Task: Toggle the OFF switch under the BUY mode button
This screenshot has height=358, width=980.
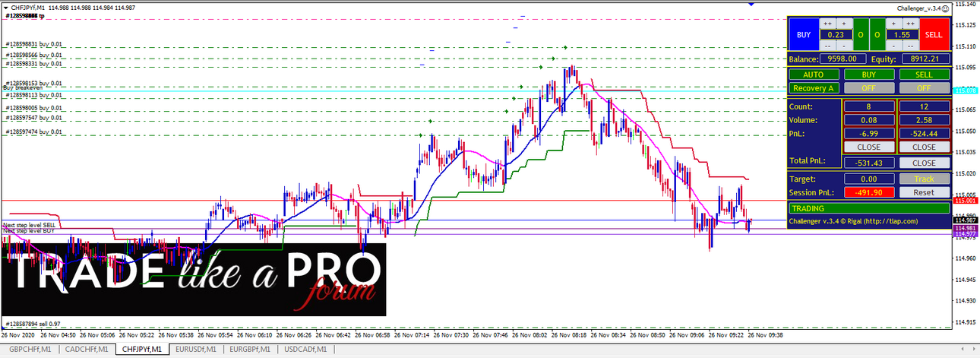Action: [x=869, y=88]
